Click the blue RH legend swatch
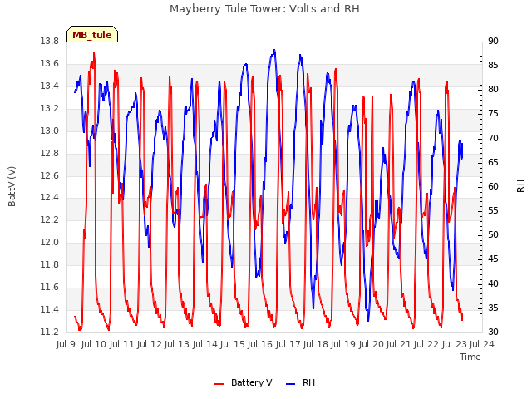Screen dimensions: 532x399 (290, 384)
